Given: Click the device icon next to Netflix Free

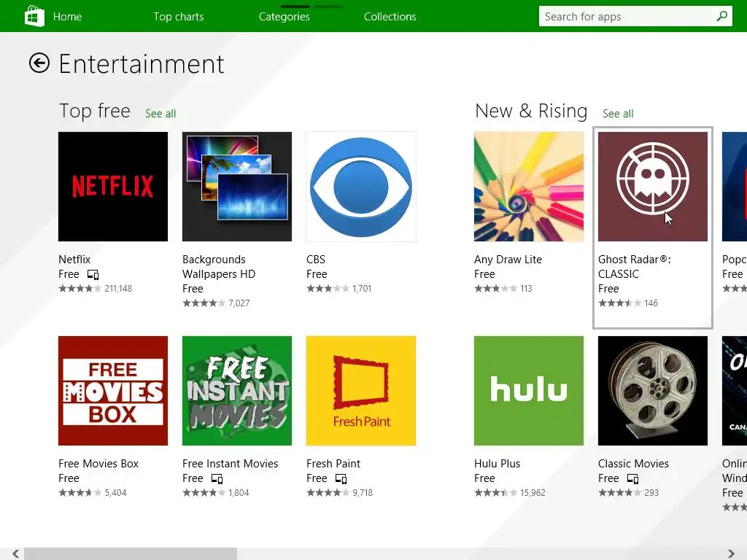Looking at the screenshot, I should pyautogui.click(x=93, y=275).
